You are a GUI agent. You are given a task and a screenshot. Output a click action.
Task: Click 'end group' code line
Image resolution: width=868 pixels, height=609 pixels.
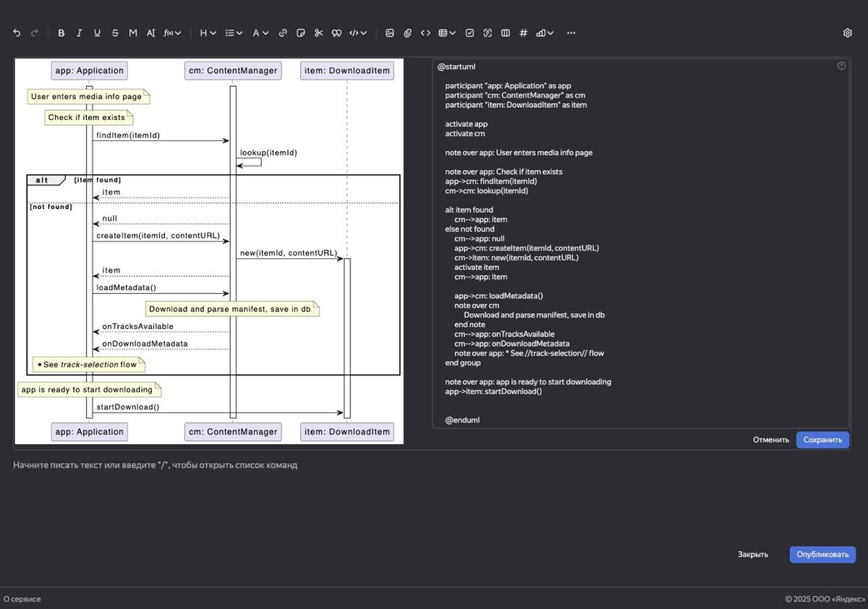(x=463, y=362)
